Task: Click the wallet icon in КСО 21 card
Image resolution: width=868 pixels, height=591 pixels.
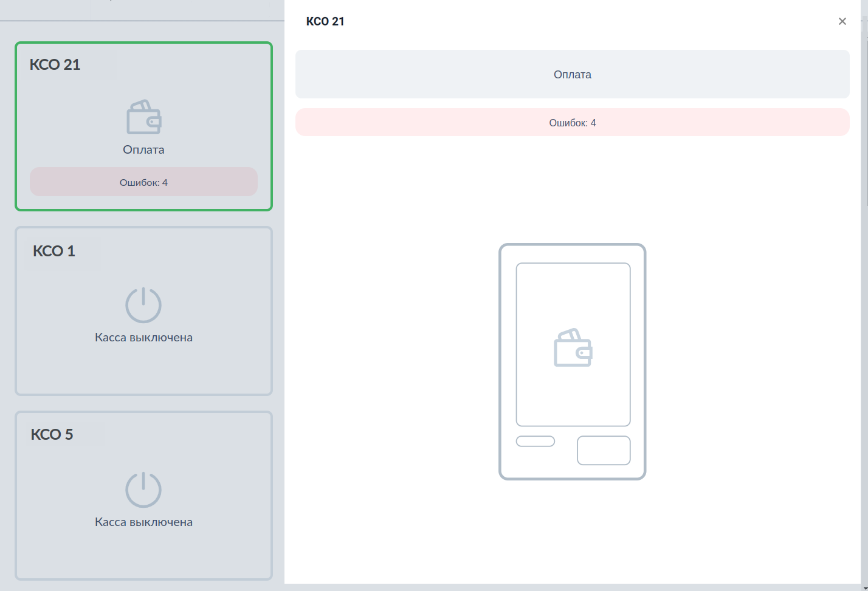Action: [x=143, y=117]
